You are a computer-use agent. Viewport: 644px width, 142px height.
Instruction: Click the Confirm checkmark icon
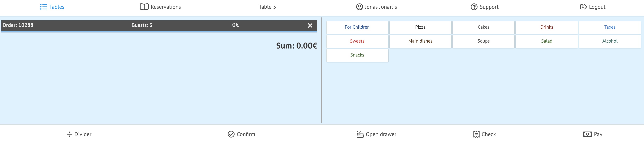(231, 134)
